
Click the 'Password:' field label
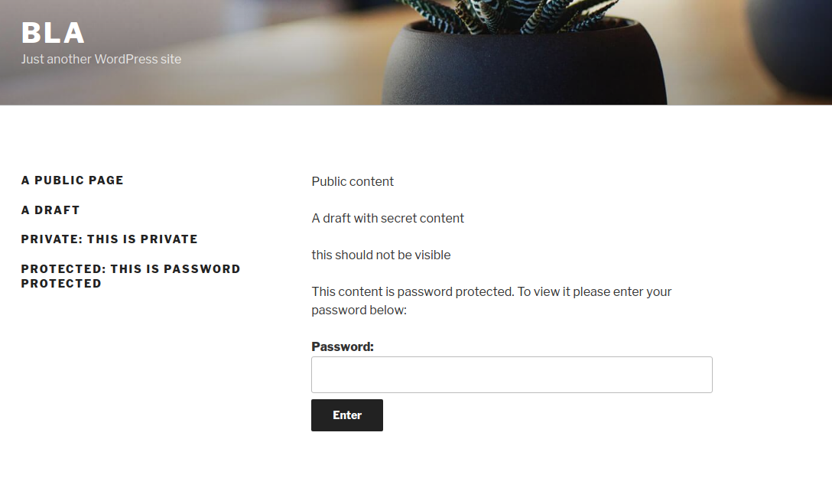(343, 346)
